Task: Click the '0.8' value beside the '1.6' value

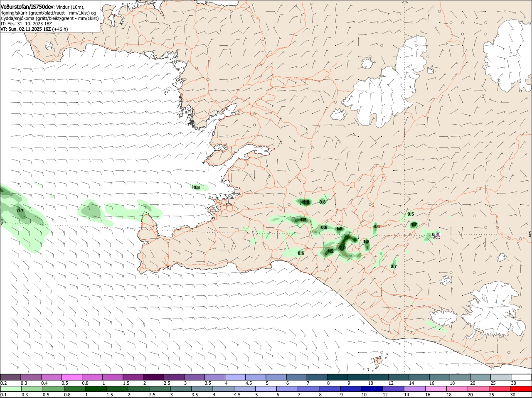Action: pos(323,202)
